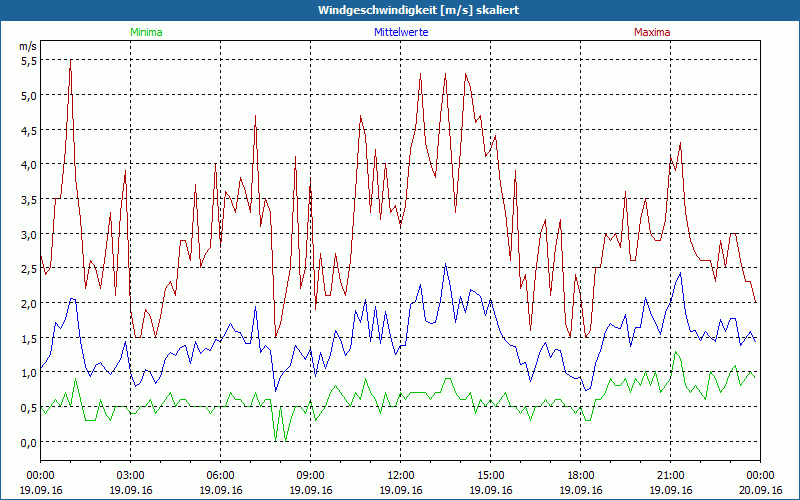Select the blue Mittelwerte legend label
This screenshot has width=800, height=500.
point(400,32)
